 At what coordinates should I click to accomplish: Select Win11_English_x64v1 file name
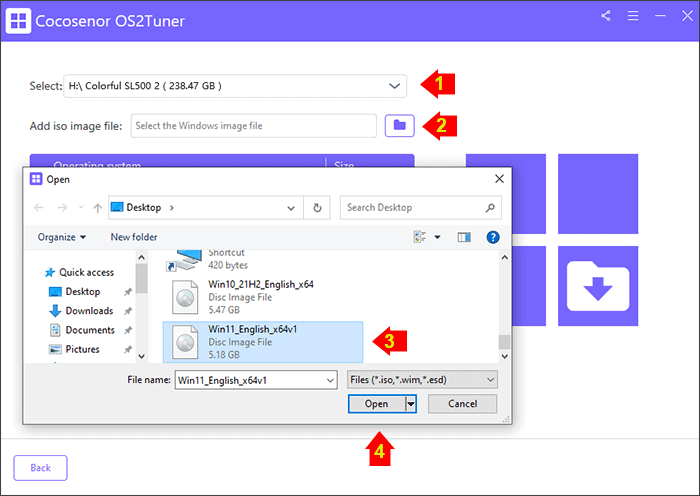tap(253, 329)
